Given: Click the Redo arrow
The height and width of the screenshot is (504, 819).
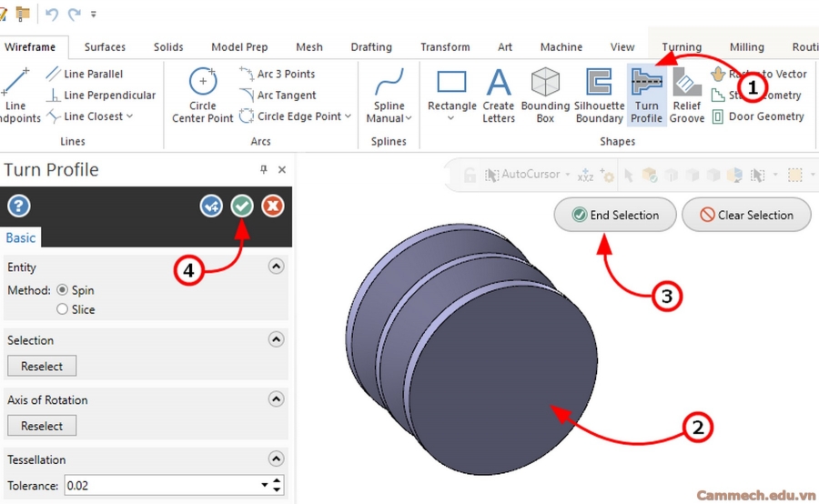Looking at the screenshot, I should pyautogui.click(x=75, y=15).
